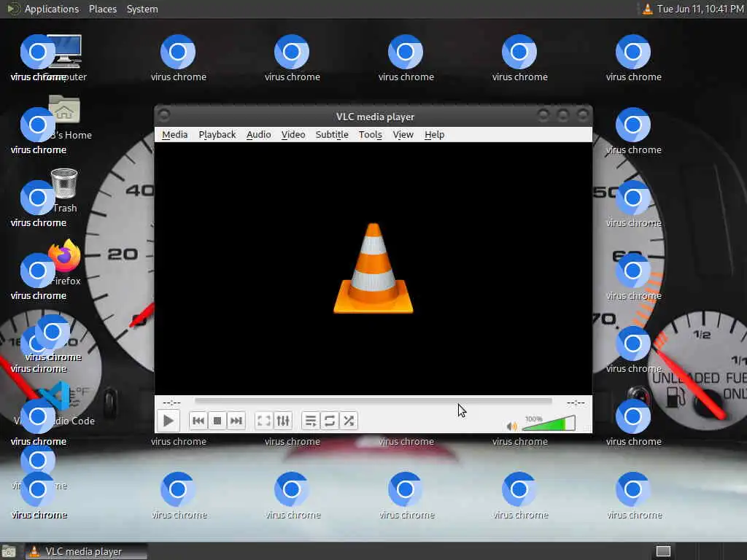Open the Help menu in VLC

(x=435, y=135)
